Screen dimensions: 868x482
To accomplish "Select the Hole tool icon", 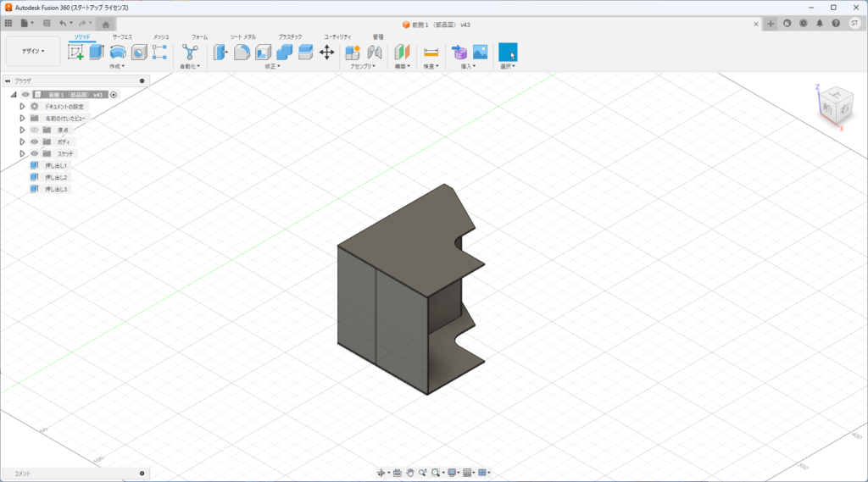I will click(x=139, y=52).
